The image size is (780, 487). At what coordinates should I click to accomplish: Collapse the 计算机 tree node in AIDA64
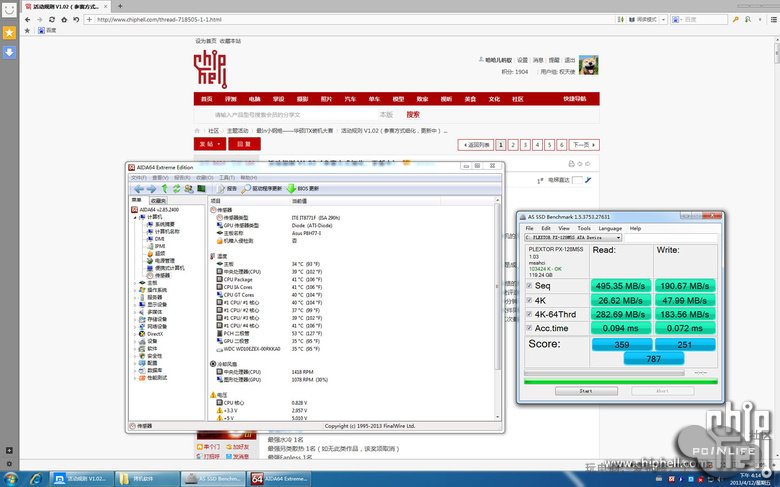[x=135, y=217]
